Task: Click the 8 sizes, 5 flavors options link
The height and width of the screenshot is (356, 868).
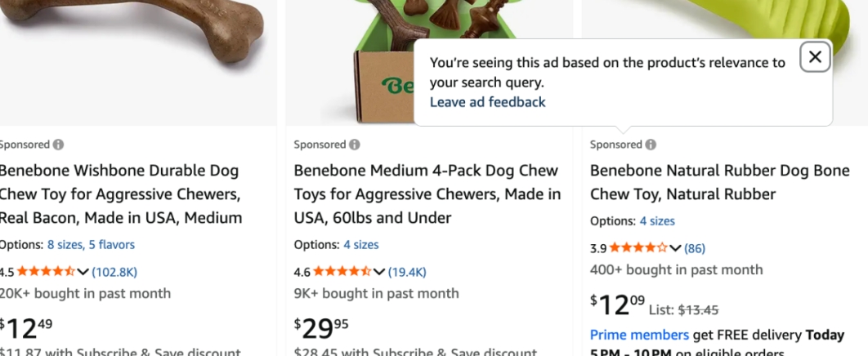Action: pos(91,245)
